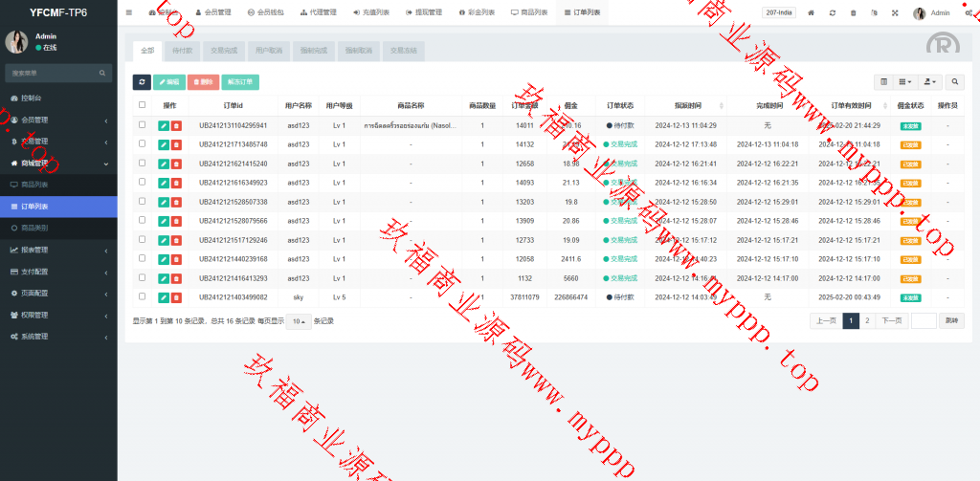Select checkbox for order UB2412121713485748

click(143, 144)
